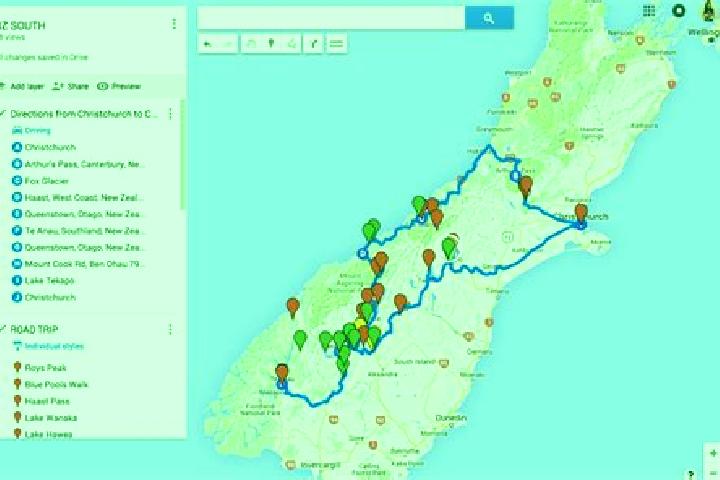Select the draw line tool
The width and height of the screenshot is (720, 480).
pos(292,44)
